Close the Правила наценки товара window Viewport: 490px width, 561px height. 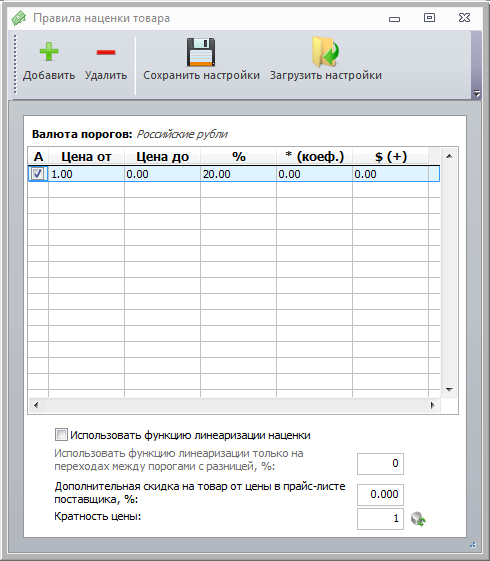(464, 18)
